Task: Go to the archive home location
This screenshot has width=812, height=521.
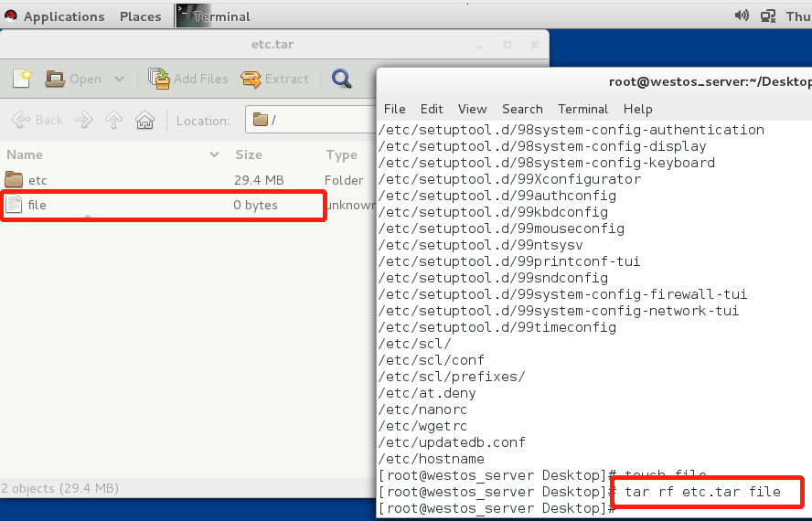Action: click(x=144, y=120)
